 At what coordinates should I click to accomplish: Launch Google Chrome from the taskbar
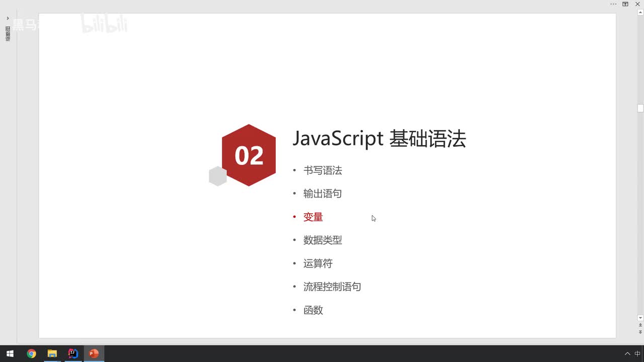point(31,353)
